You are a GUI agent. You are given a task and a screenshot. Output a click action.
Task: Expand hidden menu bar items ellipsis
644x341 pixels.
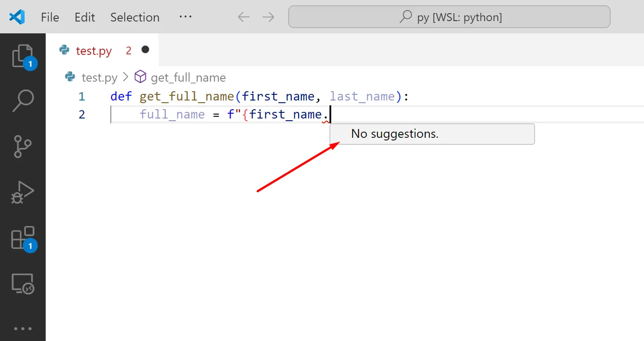click(x=185, y=17)
